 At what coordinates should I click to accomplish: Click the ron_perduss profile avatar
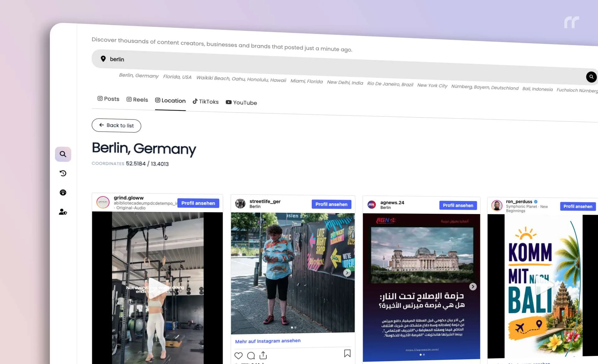497,206
